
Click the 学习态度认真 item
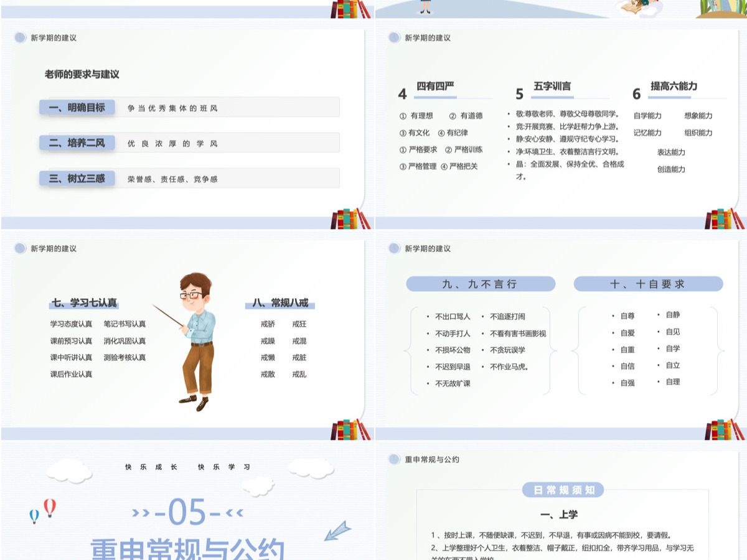71,324
